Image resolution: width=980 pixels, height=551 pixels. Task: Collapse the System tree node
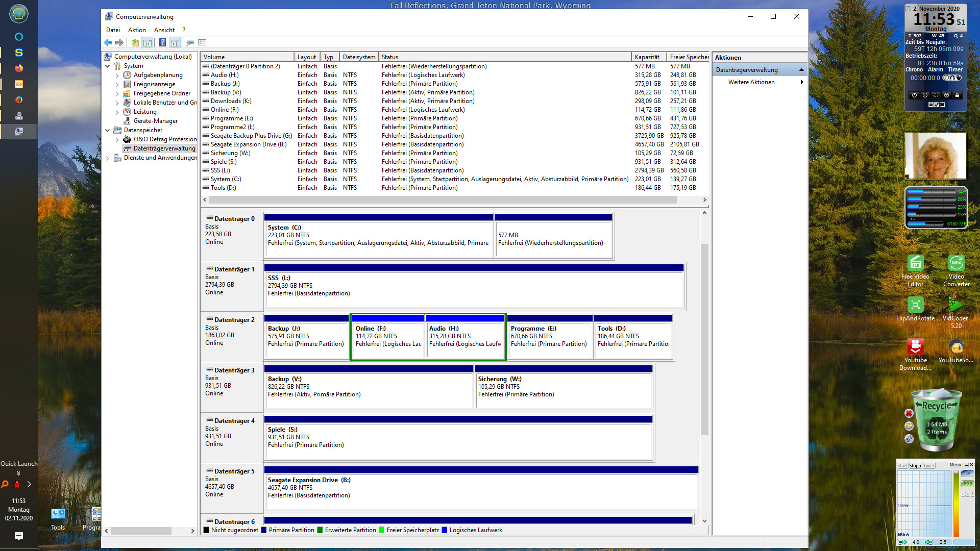point(108,66)
